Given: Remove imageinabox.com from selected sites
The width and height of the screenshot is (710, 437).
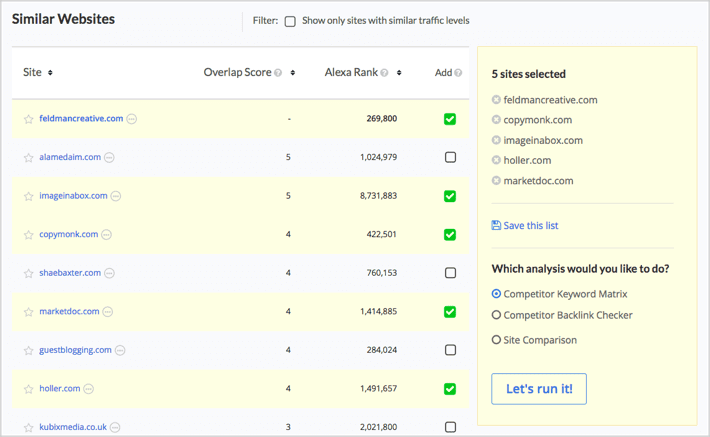Looking at the screenshot, I should pos(496,140).
